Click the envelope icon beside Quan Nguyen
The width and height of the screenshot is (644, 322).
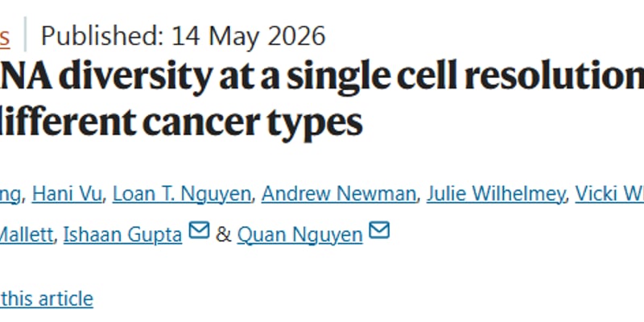pos(378,230)
